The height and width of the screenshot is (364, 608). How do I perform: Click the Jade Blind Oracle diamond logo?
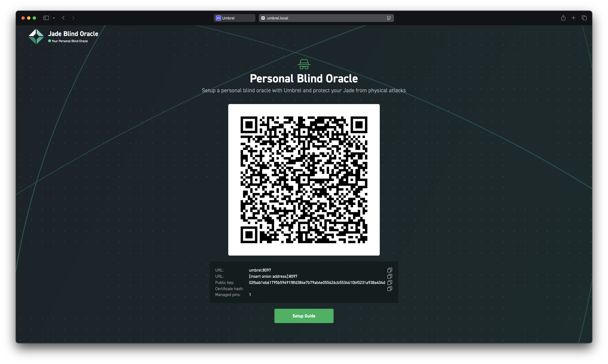(36, 37)
